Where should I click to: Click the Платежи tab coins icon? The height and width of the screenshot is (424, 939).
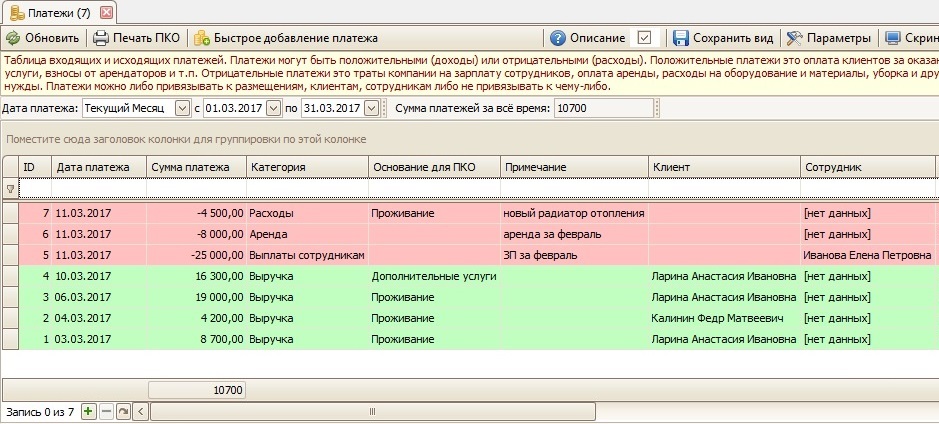pyautogui.click(x=17, y=11)
